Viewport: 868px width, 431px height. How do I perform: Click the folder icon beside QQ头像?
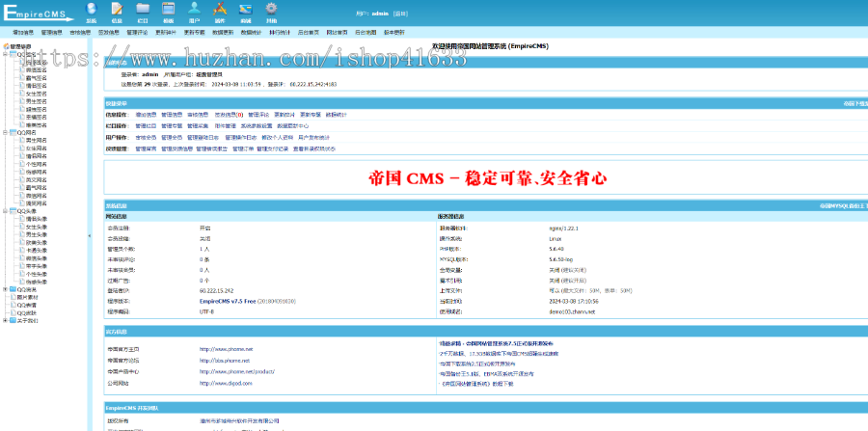click(13, 211)
